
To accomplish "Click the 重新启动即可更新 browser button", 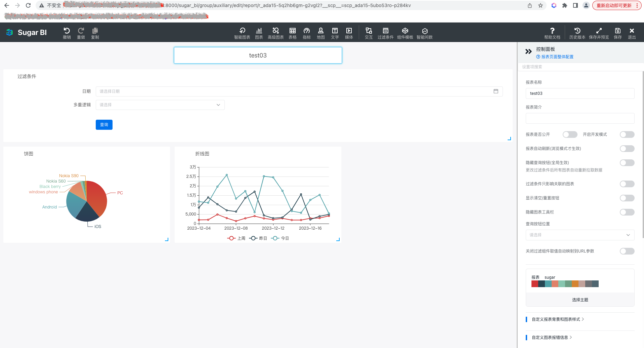I will 616,5.
